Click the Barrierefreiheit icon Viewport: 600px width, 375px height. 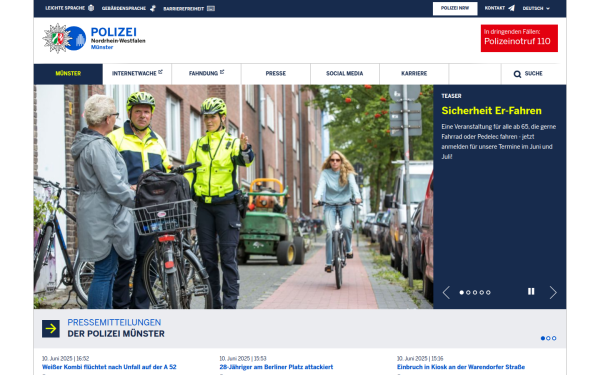211,8
